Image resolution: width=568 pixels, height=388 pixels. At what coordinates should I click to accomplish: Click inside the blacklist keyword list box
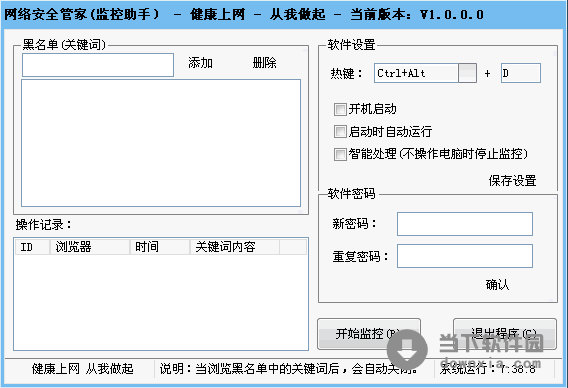tap(161, 143)
